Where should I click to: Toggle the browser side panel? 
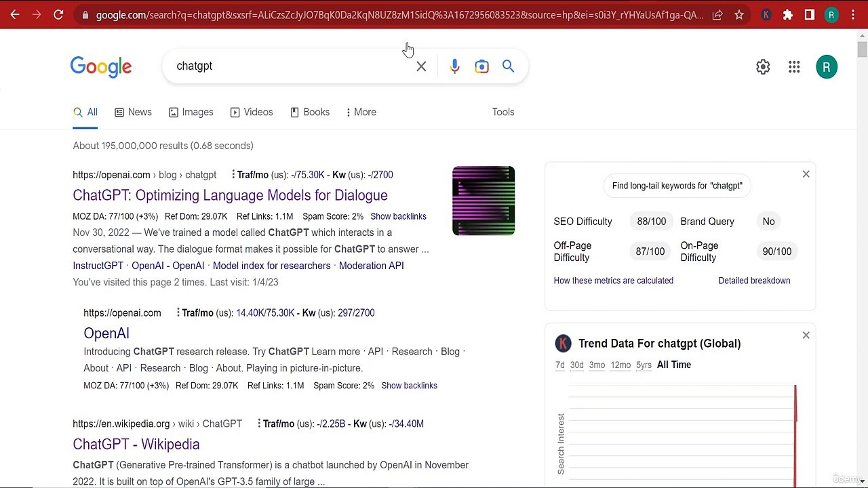click(x=810, y=14)
